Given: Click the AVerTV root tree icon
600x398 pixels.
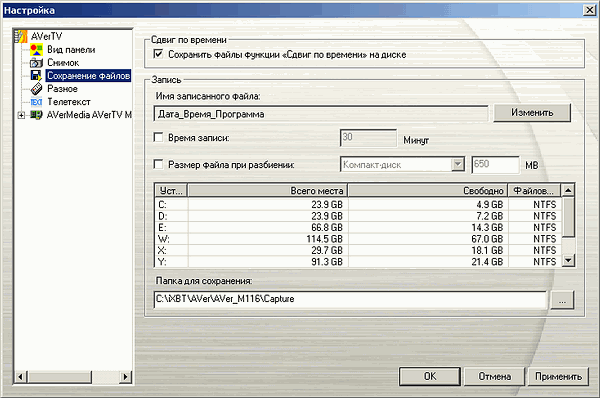Looking at the screenshot, I should coord(21,36).
